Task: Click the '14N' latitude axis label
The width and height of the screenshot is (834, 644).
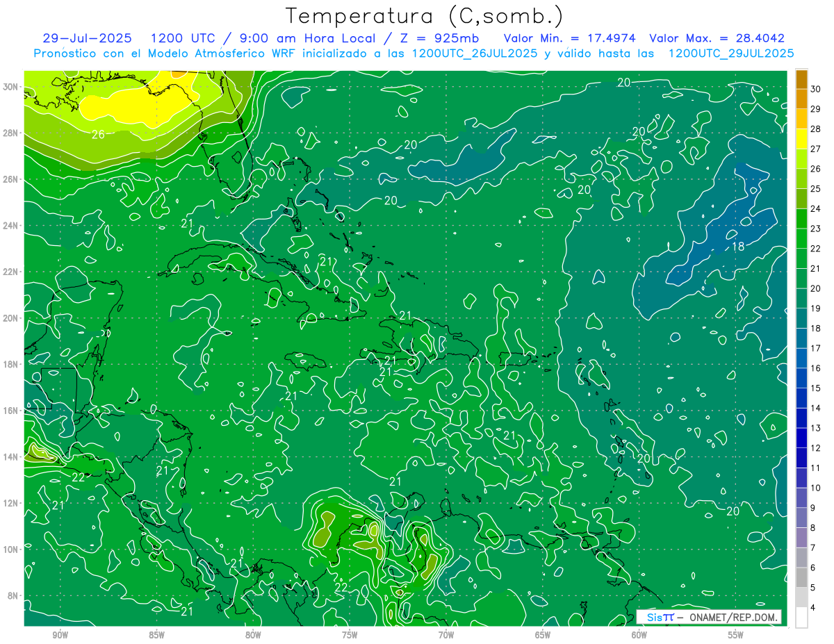Action: tap(11, 457)
